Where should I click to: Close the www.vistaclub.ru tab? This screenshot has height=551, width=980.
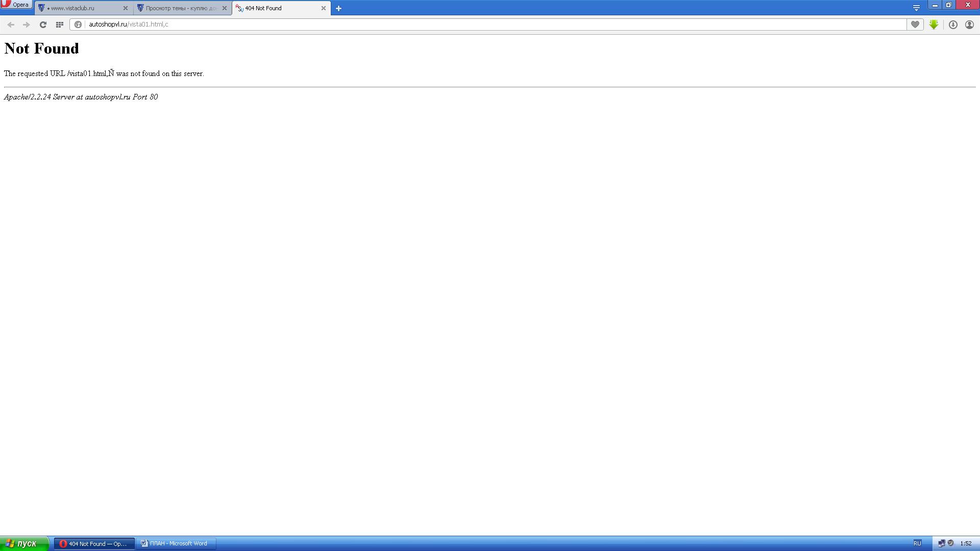[x=126, y=8]
